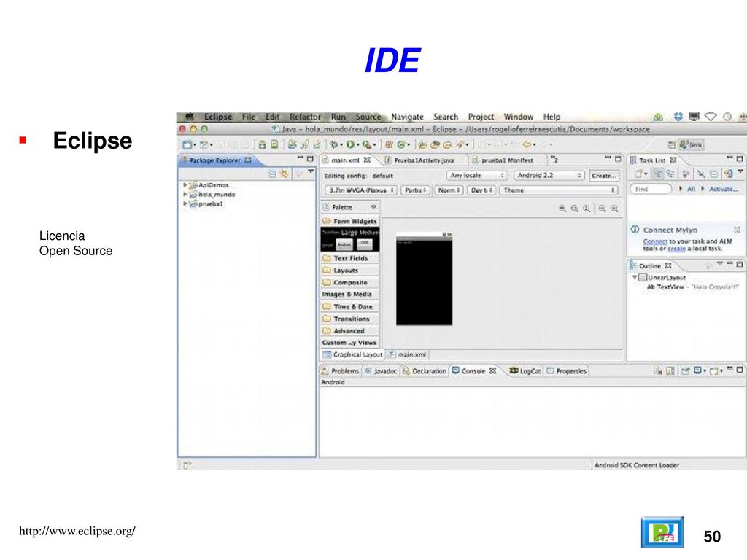Open the Problems tab
Image resolution: width=747 pixels, height=560 pixels.
point(340,371)
